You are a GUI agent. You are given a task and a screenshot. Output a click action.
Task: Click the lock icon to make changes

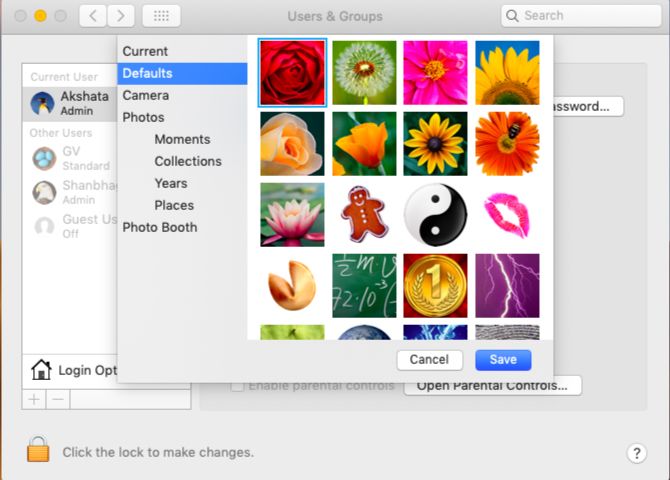point(38,451)
